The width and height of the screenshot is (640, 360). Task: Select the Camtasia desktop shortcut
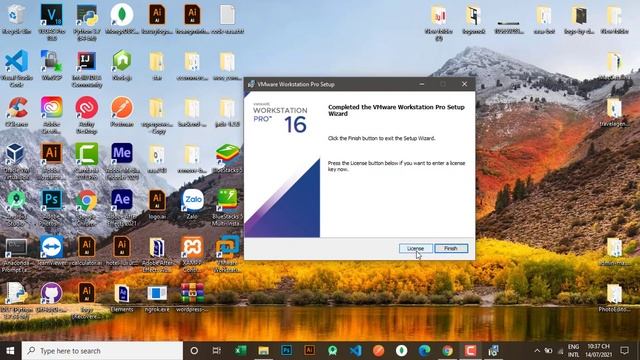click(87, 162)
